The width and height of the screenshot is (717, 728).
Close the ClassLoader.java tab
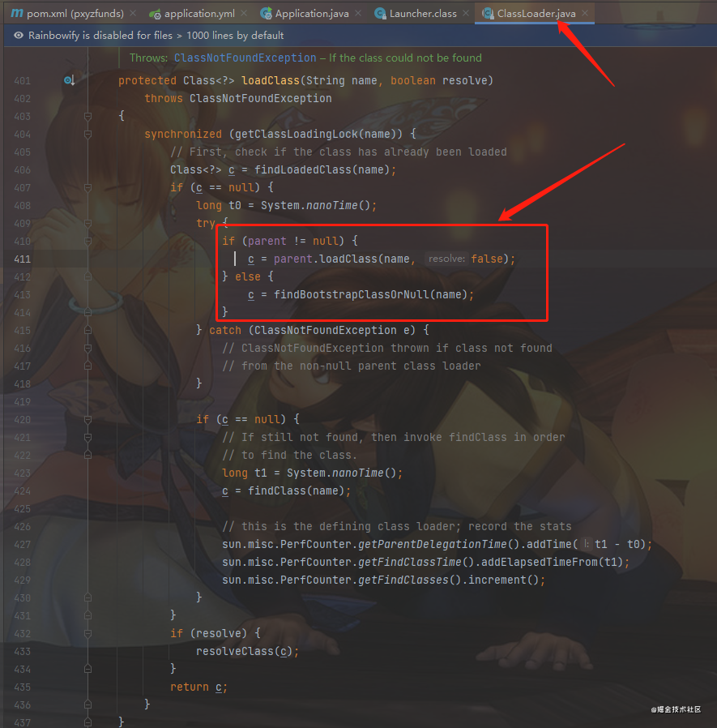click(585, 14)
